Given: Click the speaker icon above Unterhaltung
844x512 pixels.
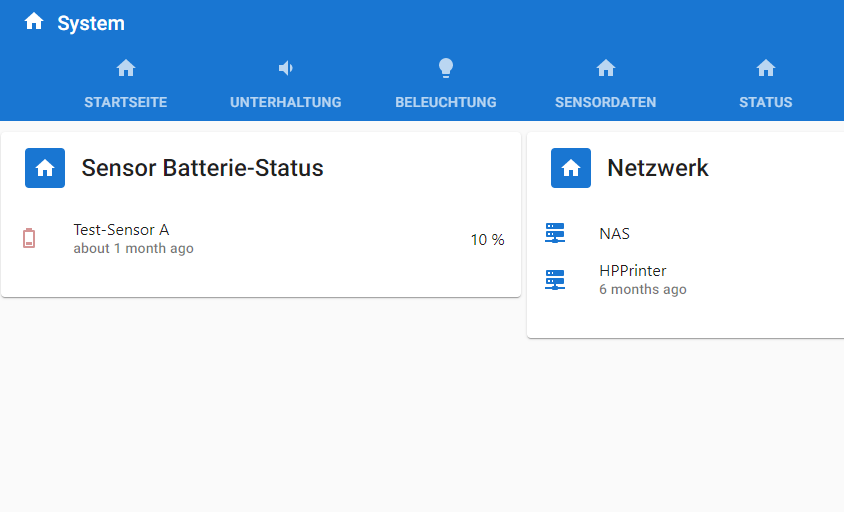Looking at the screenshot, I should pyautogui.click(x=286, y=68).
